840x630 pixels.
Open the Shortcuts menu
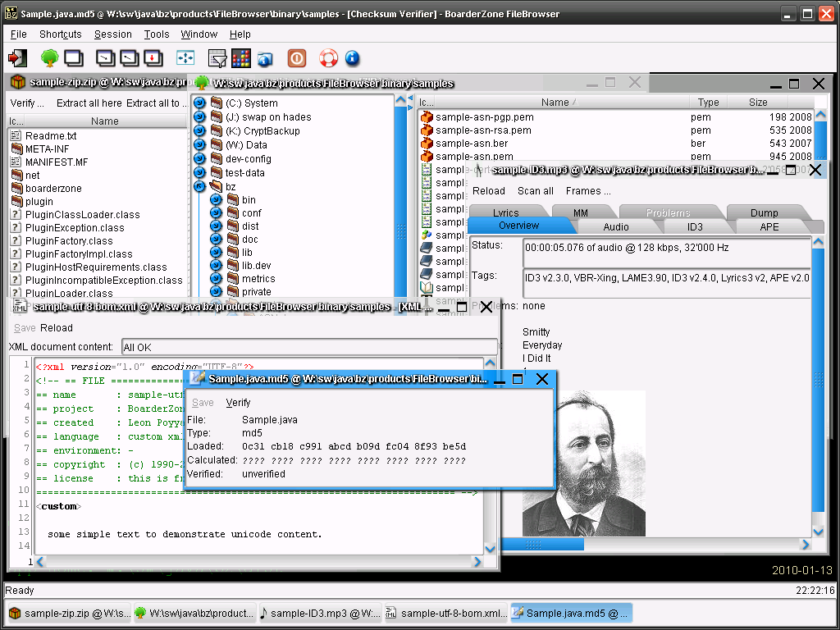(x=61, y=34)
